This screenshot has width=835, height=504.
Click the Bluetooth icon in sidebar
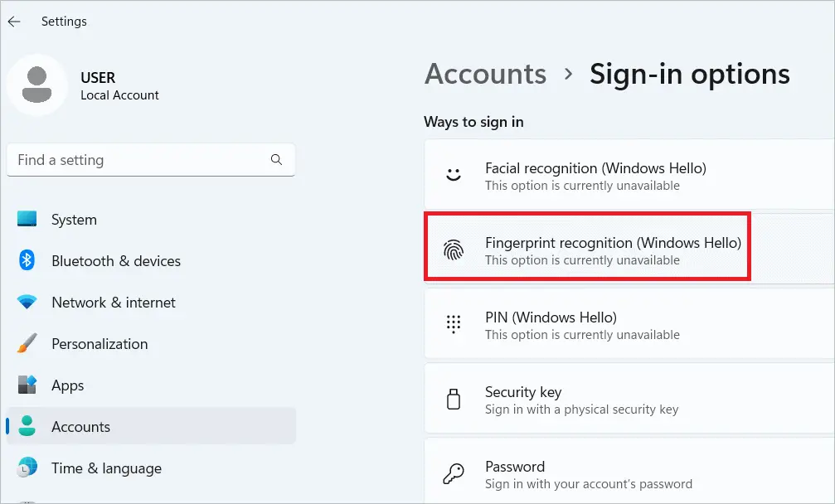point(27,260)
